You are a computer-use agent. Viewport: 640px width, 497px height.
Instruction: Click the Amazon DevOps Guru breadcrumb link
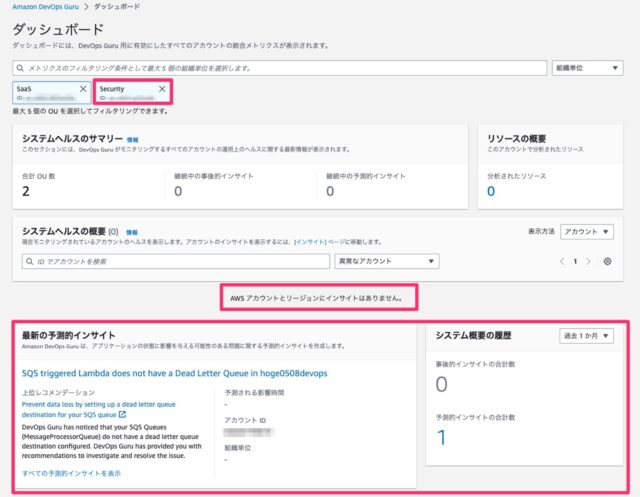point(45,7)
